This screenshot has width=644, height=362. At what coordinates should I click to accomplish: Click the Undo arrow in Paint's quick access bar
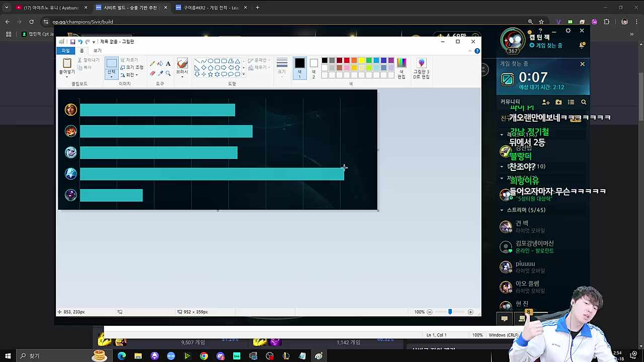point(79,42)
